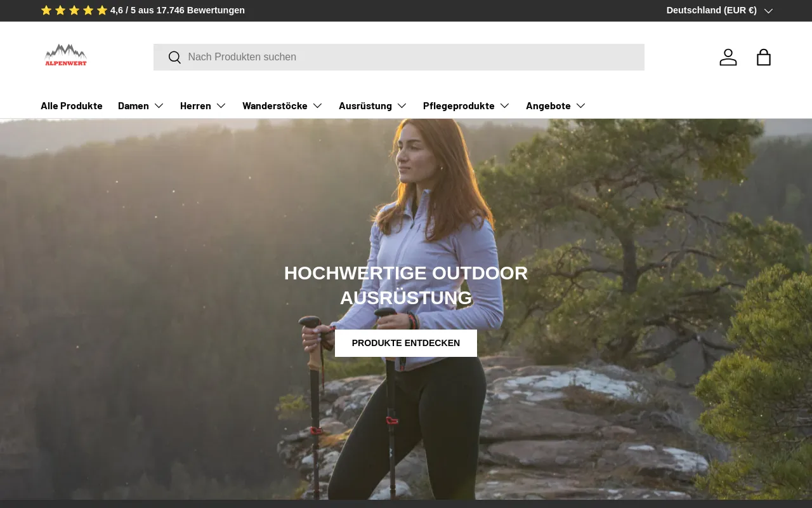This screenshot has height=508, width=812.
Task: Open the Alpenwert logo homepage link
Action: pyautogui.click(x=65, y=55)
